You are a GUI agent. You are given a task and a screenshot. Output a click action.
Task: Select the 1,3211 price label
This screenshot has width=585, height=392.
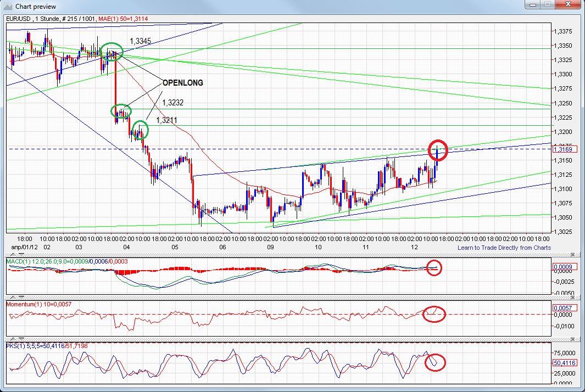click(166, 120)
